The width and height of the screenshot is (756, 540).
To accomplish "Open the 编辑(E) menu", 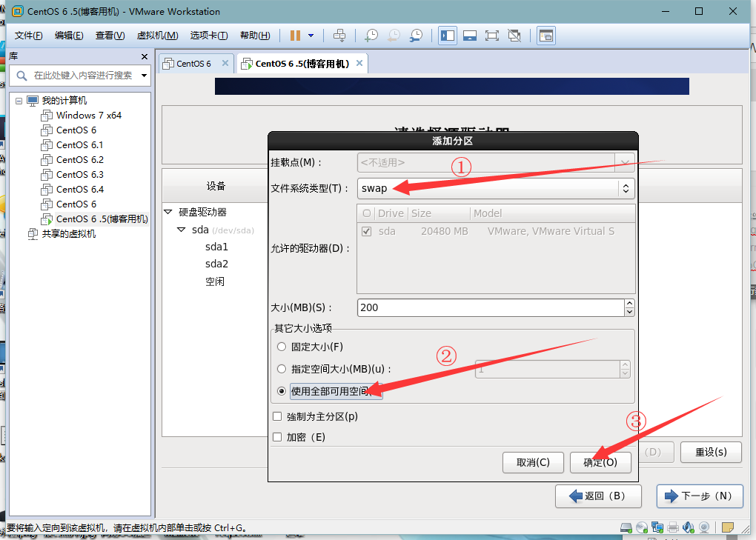I will [69, 35].
